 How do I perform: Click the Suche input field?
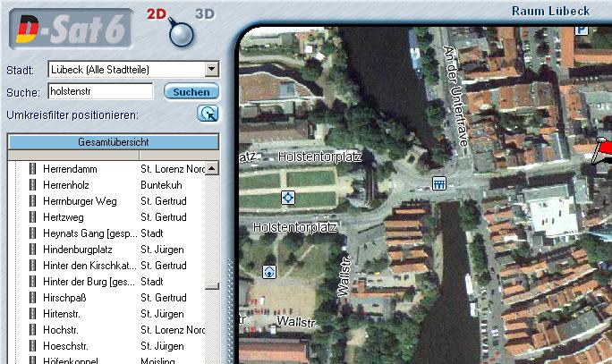101,91
